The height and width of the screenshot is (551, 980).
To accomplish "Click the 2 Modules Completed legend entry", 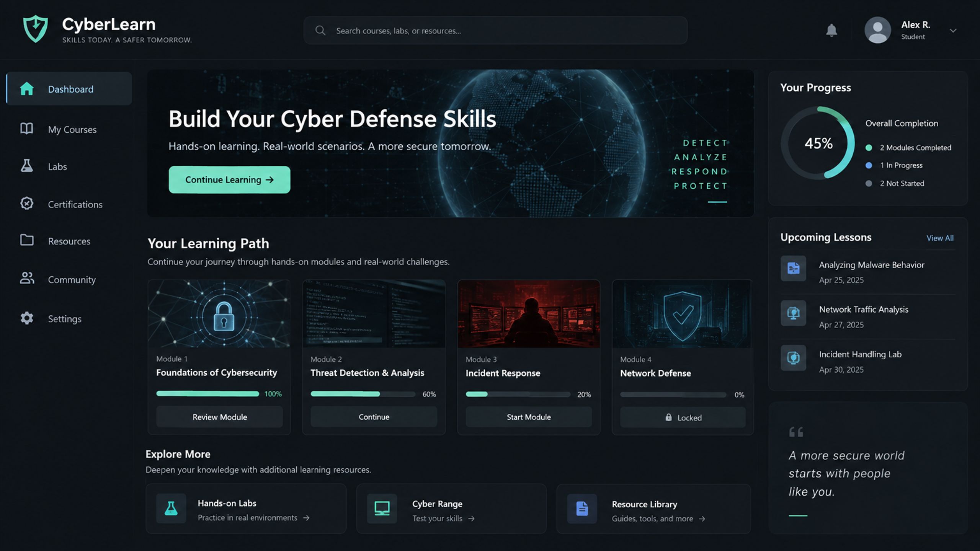I will coord(908,148).
